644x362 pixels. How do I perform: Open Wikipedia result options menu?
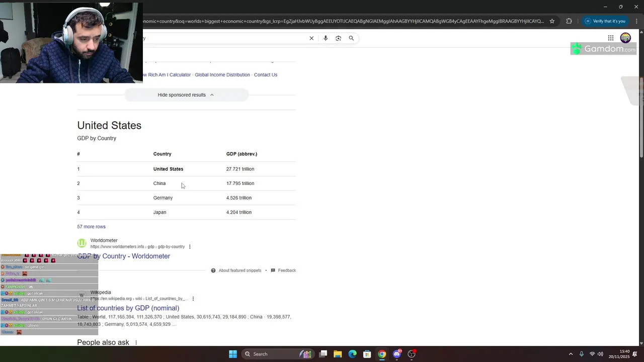tap(193, 299)
